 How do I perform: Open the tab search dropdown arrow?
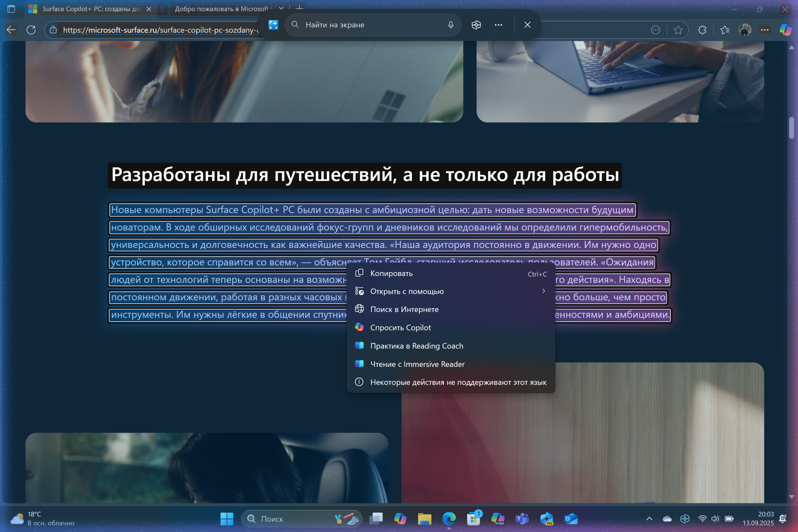(x=281, y=8)
